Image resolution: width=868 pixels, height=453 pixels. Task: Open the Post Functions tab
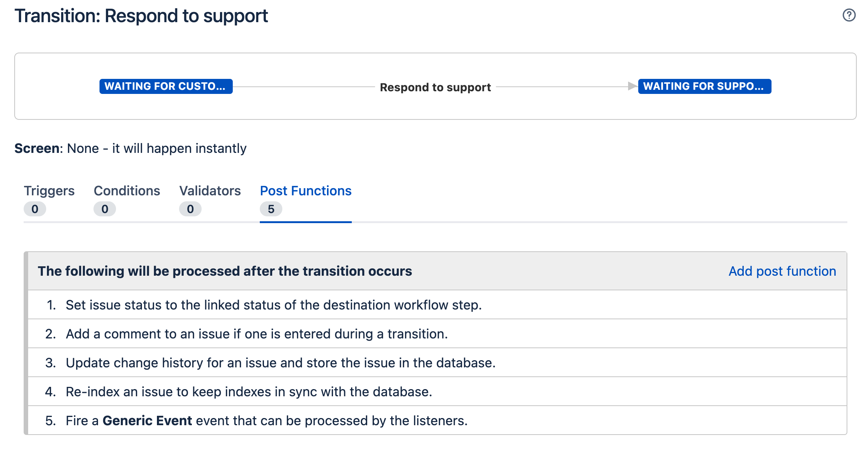[306, 191]
